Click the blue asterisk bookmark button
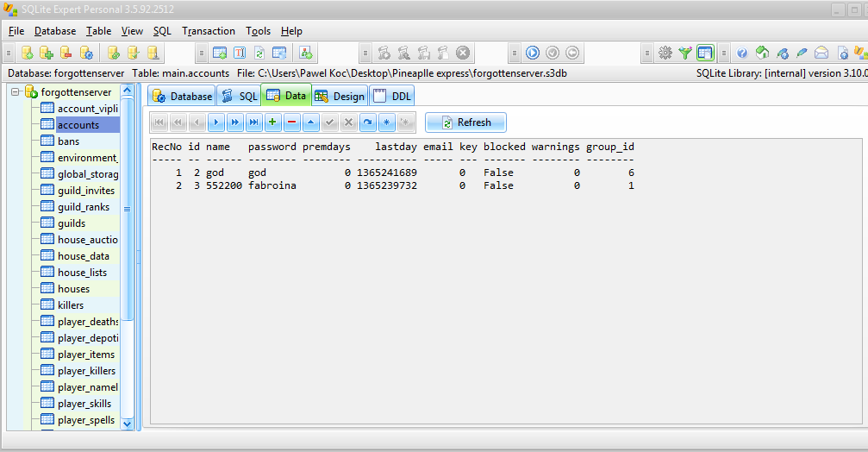This screenshot has width=868, height=452. (386, 122)
